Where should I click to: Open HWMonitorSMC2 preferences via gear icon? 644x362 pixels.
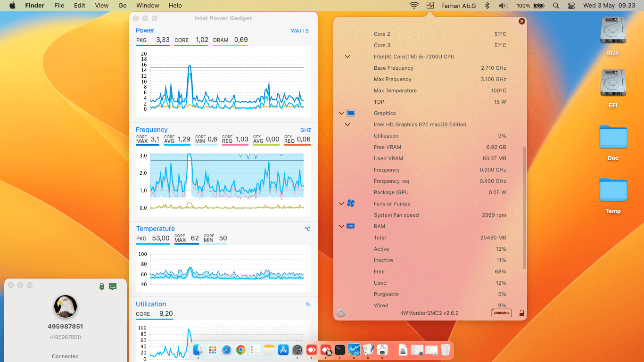point(340,313)
